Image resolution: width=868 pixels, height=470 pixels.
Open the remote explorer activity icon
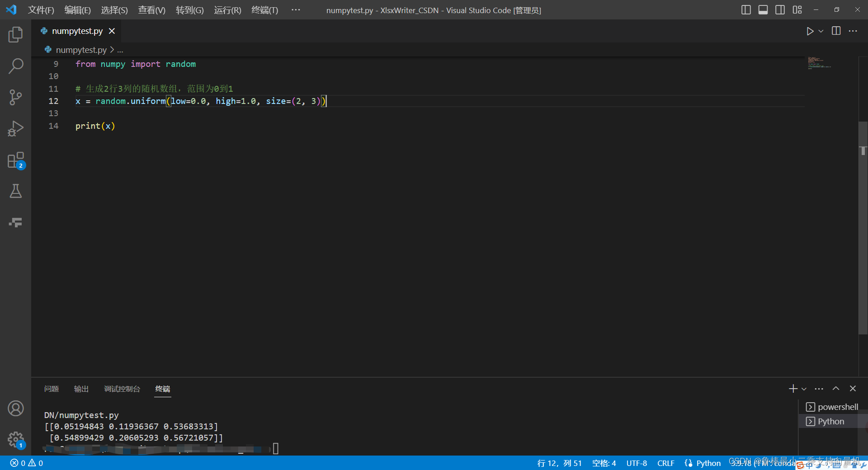15,222
